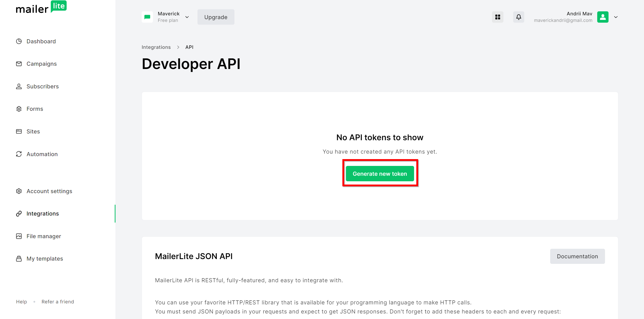
Task: Click the Integrations chain-link icon
Action: tap(19, 214)
